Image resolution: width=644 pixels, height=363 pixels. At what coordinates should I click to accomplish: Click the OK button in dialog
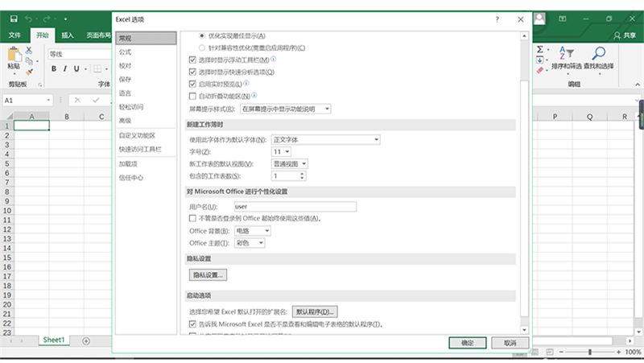coord(468,343)
